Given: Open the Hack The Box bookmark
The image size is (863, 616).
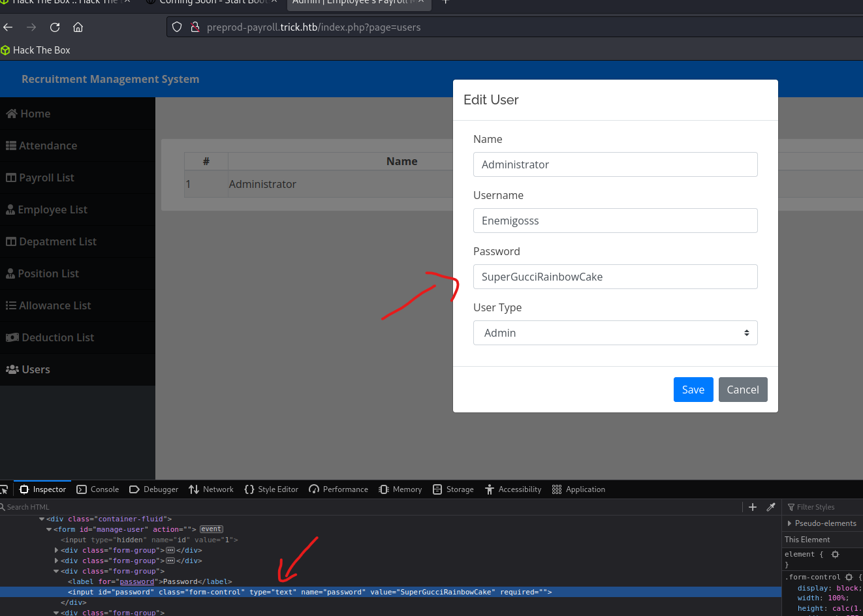Looking at the screenshot, I should (36, 50).
